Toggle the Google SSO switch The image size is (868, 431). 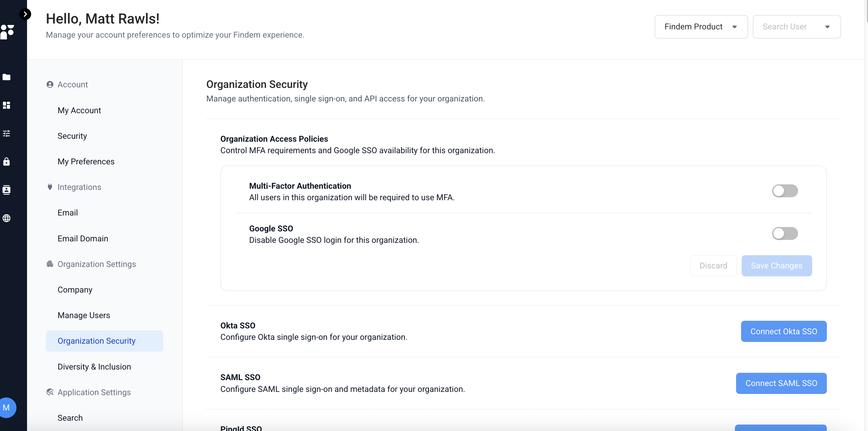[785, 233]
